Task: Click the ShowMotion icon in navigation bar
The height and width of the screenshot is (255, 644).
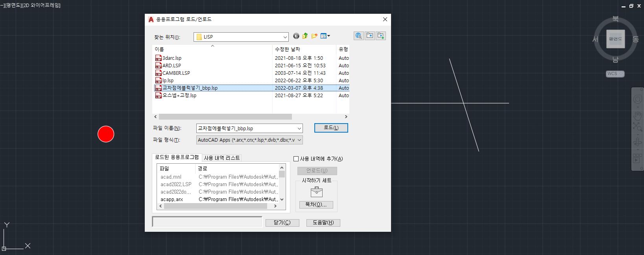Action: point(637,159)
